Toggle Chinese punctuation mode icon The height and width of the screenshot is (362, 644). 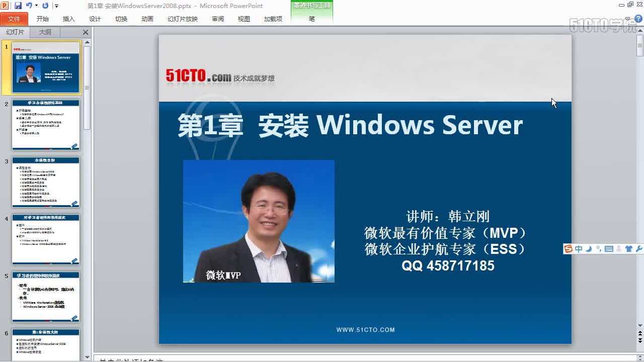[598, 249]
